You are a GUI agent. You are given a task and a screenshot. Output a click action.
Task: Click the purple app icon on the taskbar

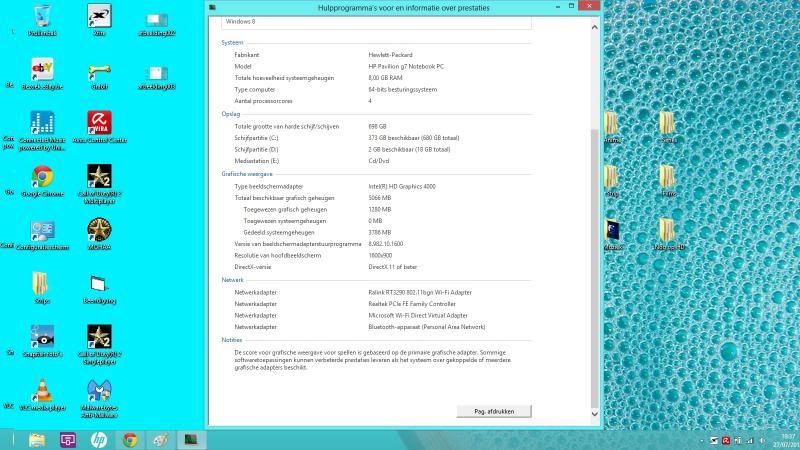coord(68,440)
